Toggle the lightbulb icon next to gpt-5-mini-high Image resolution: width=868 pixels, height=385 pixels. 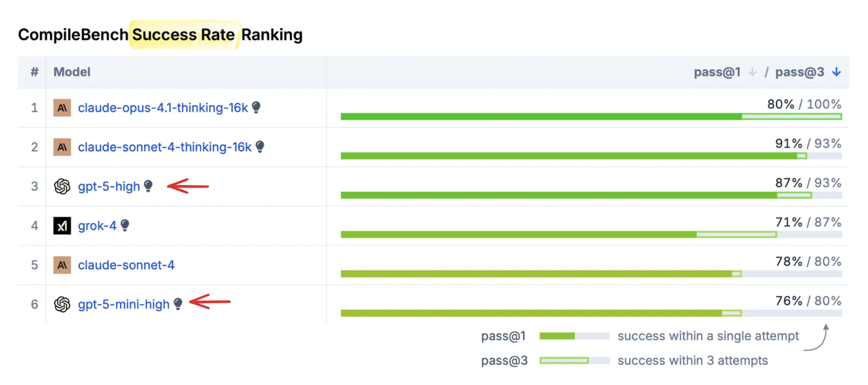pos(178,304)
